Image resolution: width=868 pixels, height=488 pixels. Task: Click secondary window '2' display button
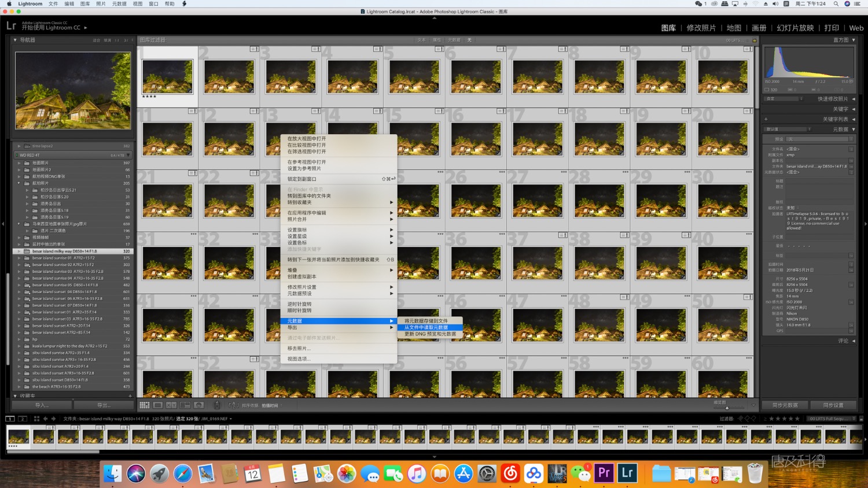23,419
